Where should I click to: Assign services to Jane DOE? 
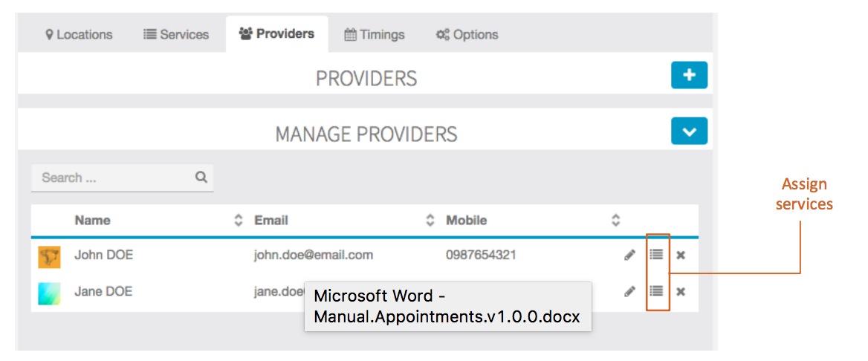pyautogui.click(x=656, y=291)
